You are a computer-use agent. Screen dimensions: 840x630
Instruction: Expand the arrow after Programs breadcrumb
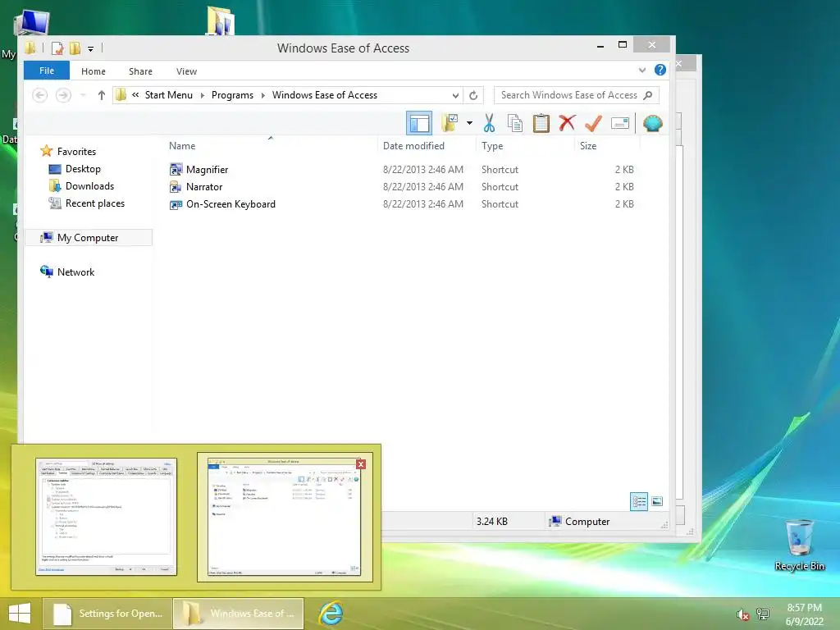263,95
